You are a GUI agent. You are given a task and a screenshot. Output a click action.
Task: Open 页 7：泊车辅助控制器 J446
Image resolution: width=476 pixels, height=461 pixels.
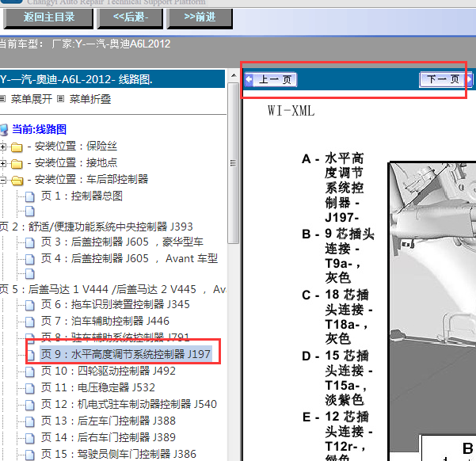click(x=105, y=322)
